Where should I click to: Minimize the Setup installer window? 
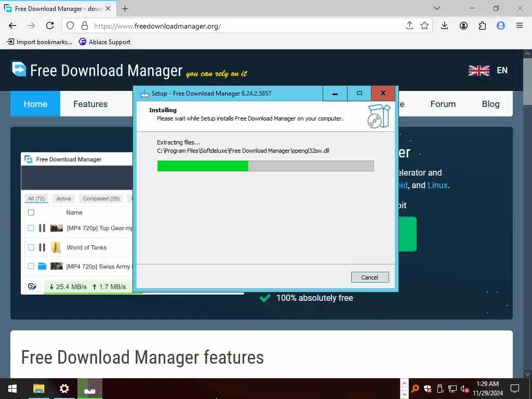[x=335, y=94]
